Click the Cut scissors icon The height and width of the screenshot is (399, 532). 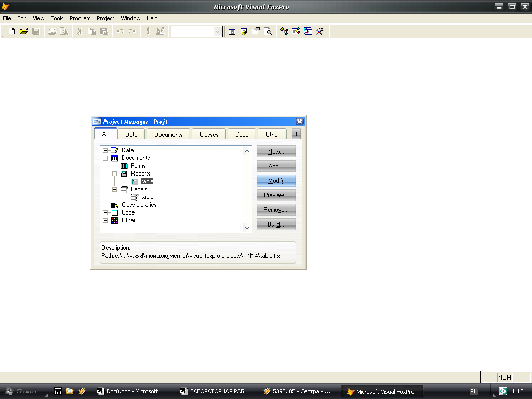tap(79, 31)
